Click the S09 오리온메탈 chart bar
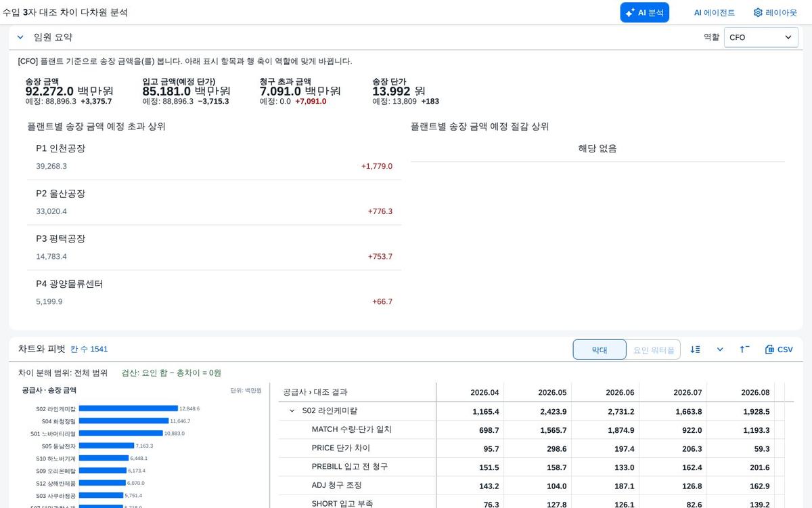812x508 pixels. pyautogui.click(x=102, y=470)
